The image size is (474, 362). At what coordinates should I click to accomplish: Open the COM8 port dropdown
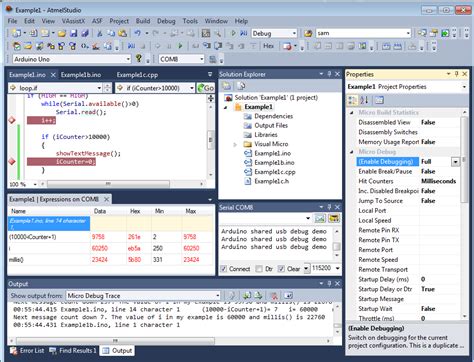[181, 59]
